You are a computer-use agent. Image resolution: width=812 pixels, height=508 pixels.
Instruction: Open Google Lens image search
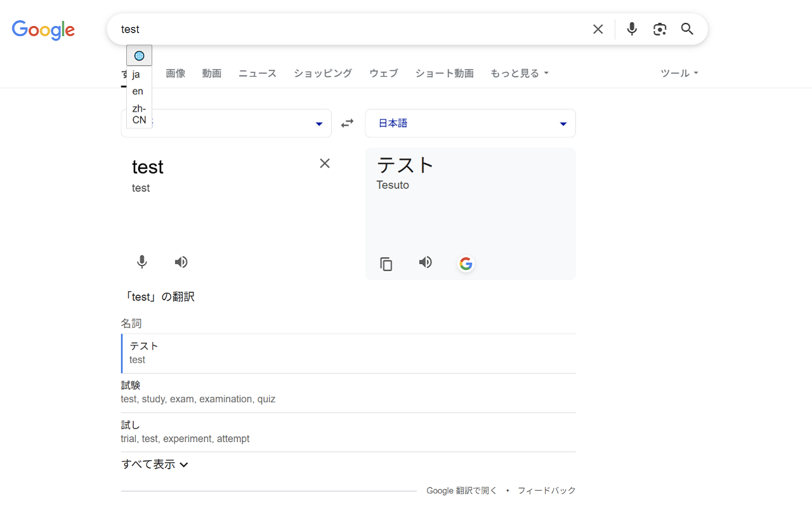click(660, 29)
